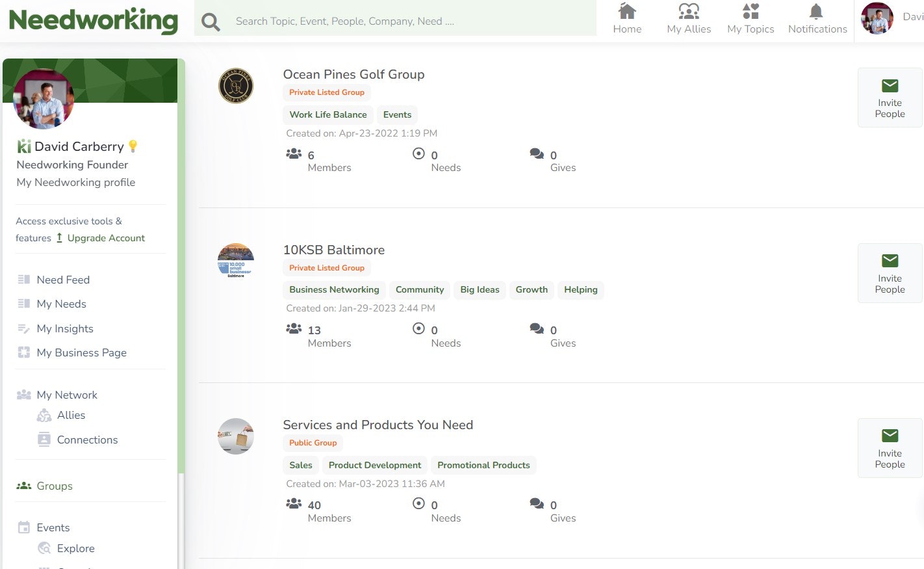Click the '40 Members' count
The width and height of the screenshot is (924, 569).
coord(329,511)
